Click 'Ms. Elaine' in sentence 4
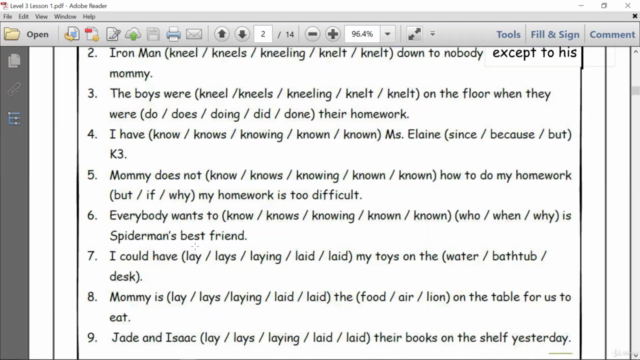 [413, 134]
